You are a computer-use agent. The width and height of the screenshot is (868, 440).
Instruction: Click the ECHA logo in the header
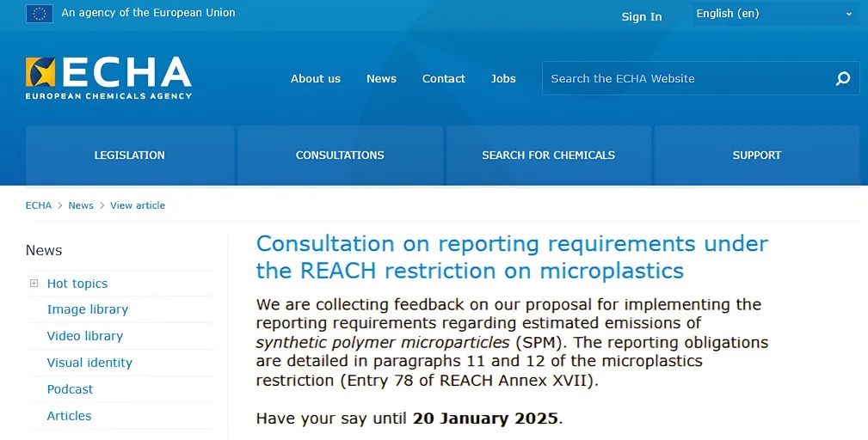pos(108,78)
